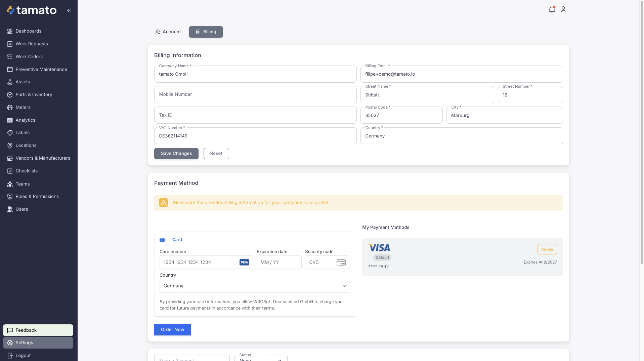Click the Roles & Permissions icon

tap(10, 197)
